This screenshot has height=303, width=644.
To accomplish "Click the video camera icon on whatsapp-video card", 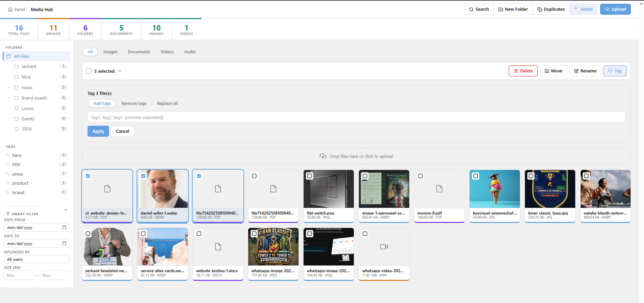I will pyautogui.click(x=384, y=247).
